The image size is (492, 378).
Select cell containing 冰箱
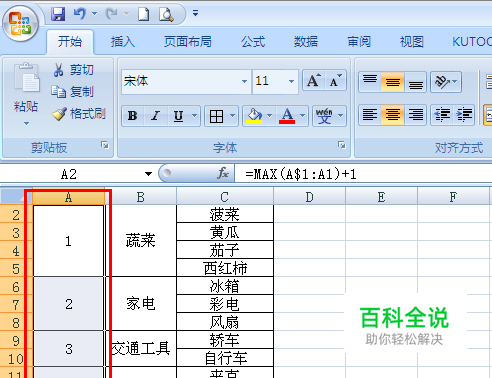tap(225, 286)
